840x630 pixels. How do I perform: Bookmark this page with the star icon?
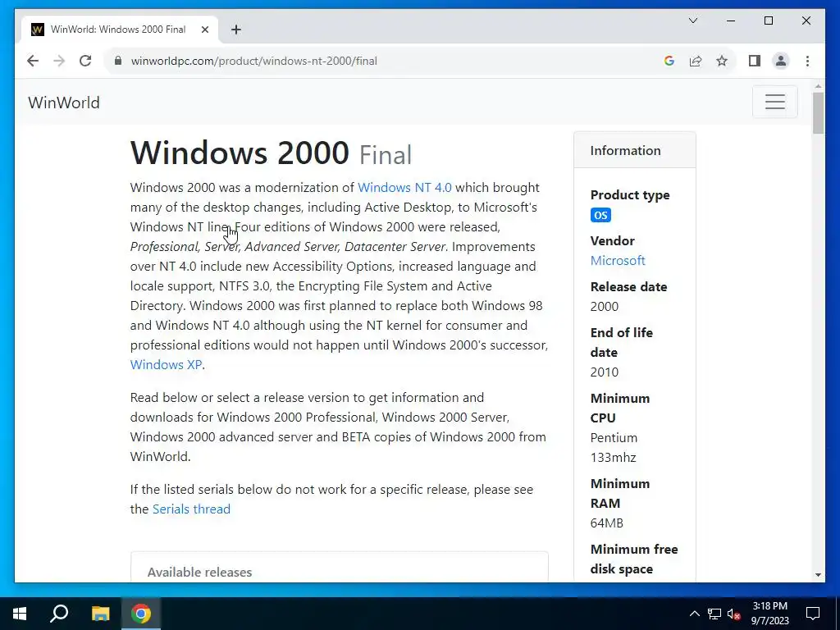[x=722, y=61]
